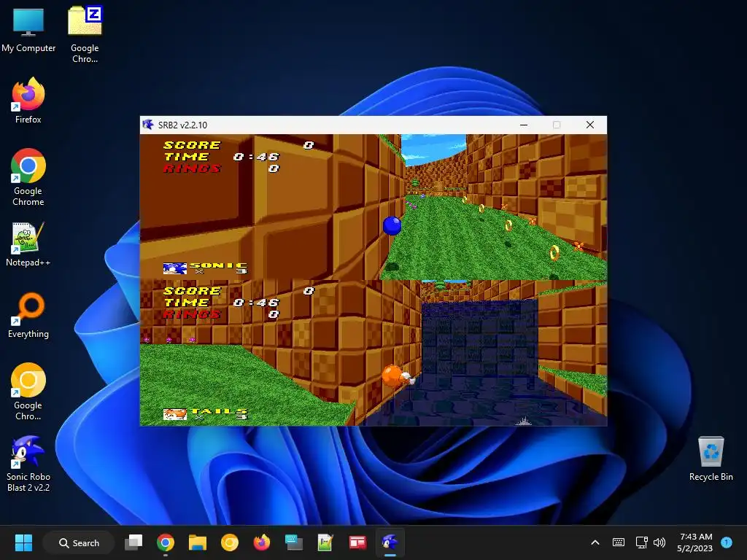
Task: Minimize the SRB2 v2.2.10 window
Action: point(524,125)
